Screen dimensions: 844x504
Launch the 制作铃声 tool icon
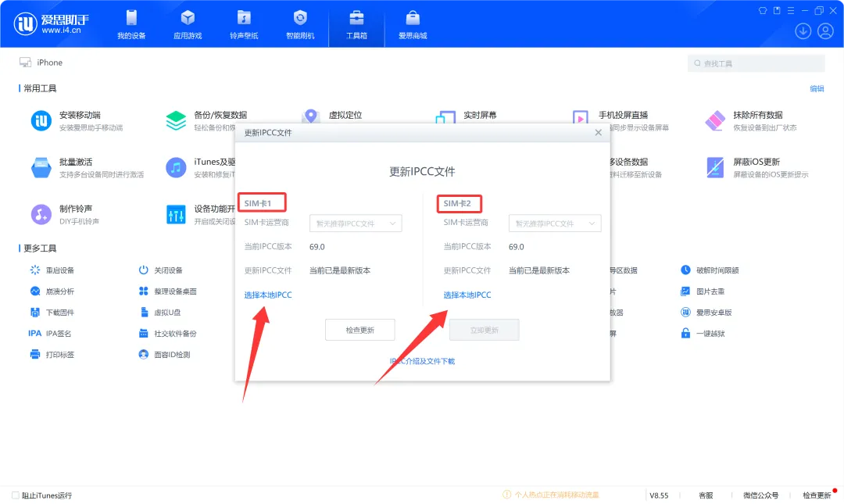tap(41, 214)
